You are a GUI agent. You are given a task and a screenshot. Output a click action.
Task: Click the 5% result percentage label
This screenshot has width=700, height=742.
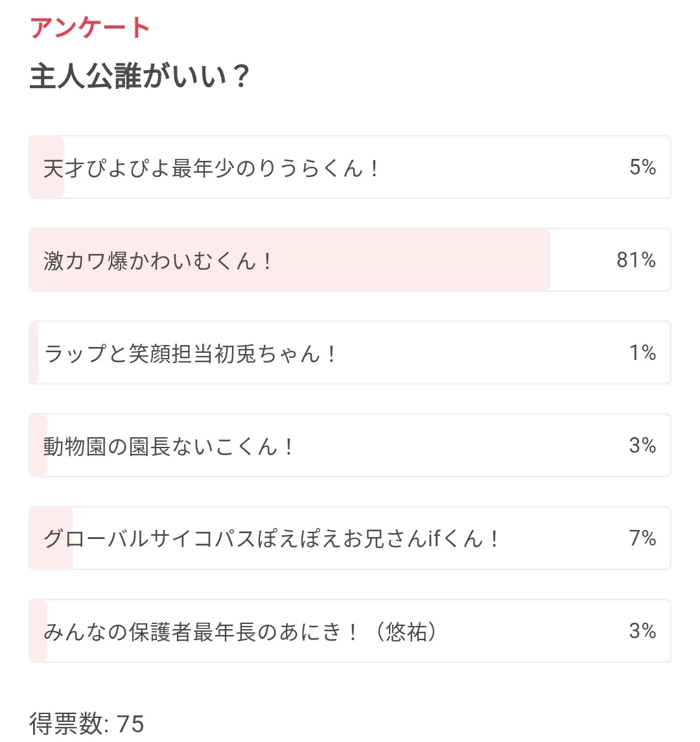[x=642, y=167]
